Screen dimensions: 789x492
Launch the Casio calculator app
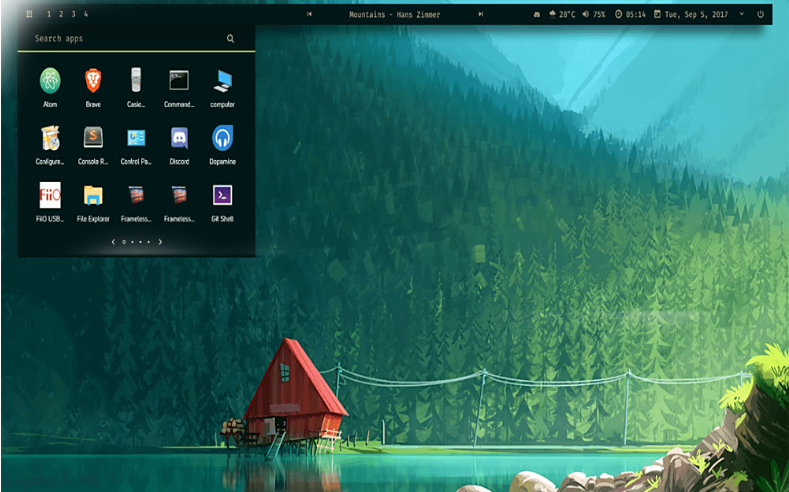(x=136, y=81)
